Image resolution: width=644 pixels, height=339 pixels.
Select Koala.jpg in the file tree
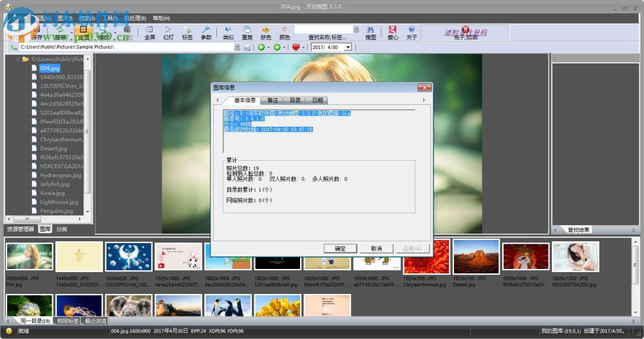coord(52,193)
